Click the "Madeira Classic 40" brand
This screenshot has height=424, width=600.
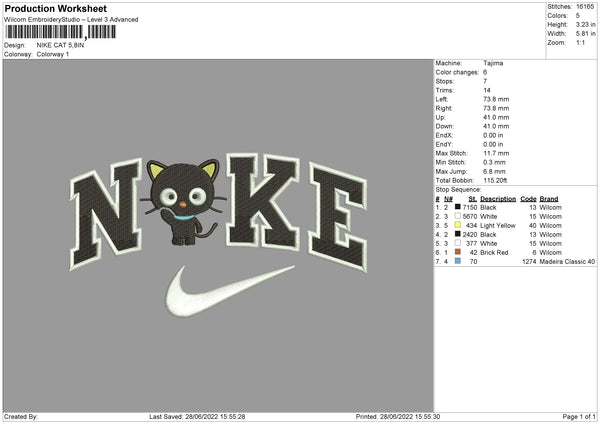567,262
